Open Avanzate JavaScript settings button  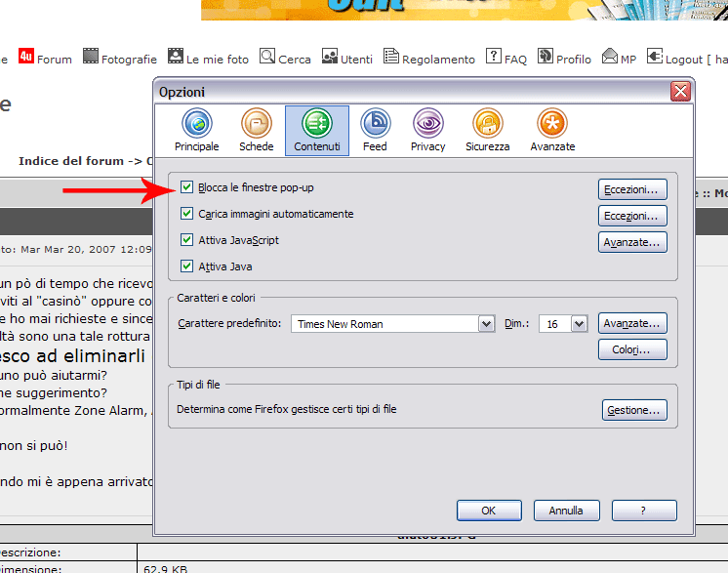[x=632, y=242]
